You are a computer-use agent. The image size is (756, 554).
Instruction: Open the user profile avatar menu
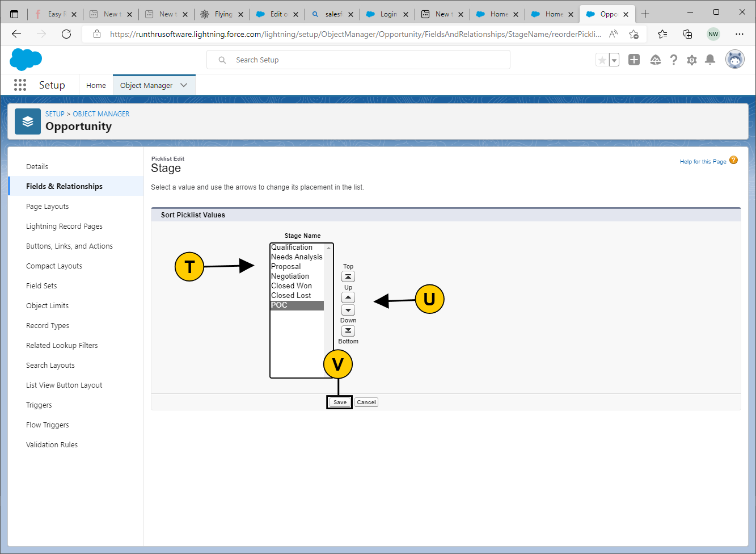(735, 60)
